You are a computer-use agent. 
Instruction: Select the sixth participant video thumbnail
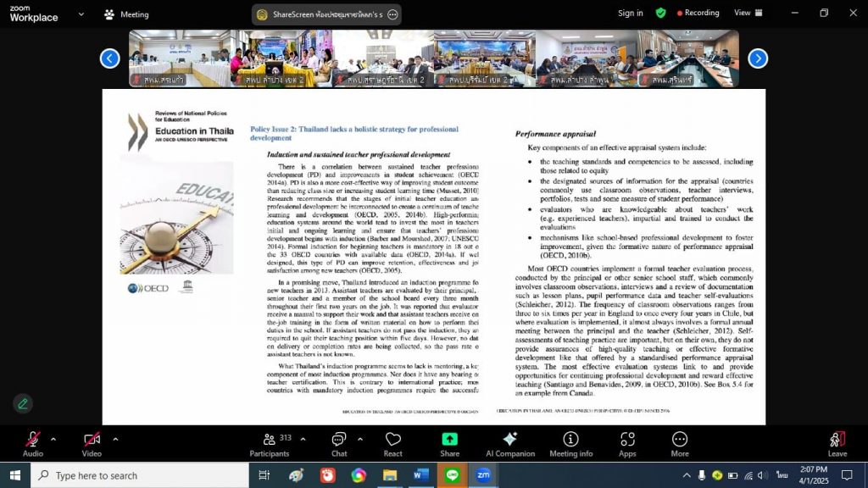(x=688, y=58)
